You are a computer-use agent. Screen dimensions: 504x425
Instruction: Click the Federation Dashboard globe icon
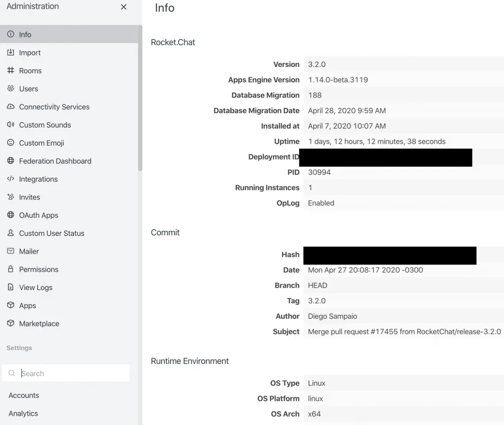tap(10, 161)
